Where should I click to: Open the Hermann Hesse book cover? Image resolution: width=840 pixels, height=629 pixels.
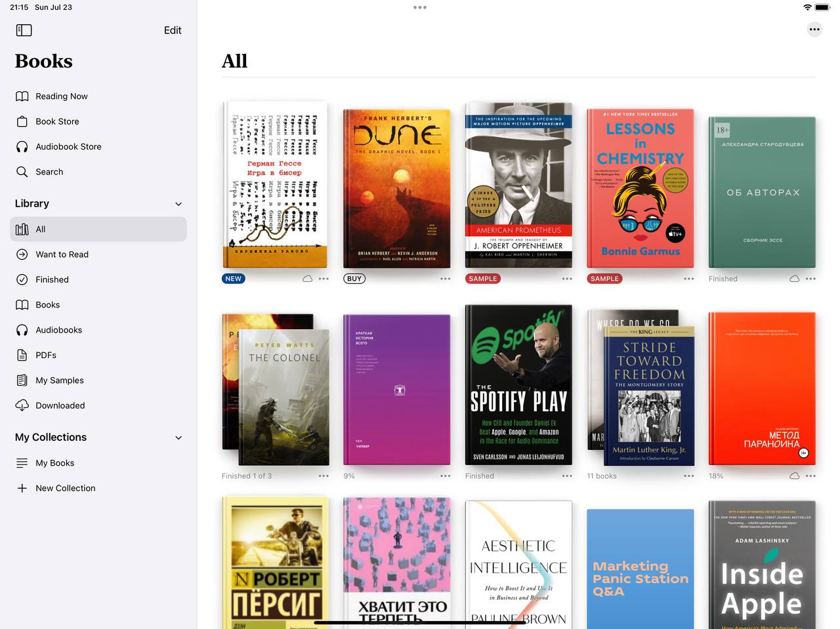tap(276, 185)
